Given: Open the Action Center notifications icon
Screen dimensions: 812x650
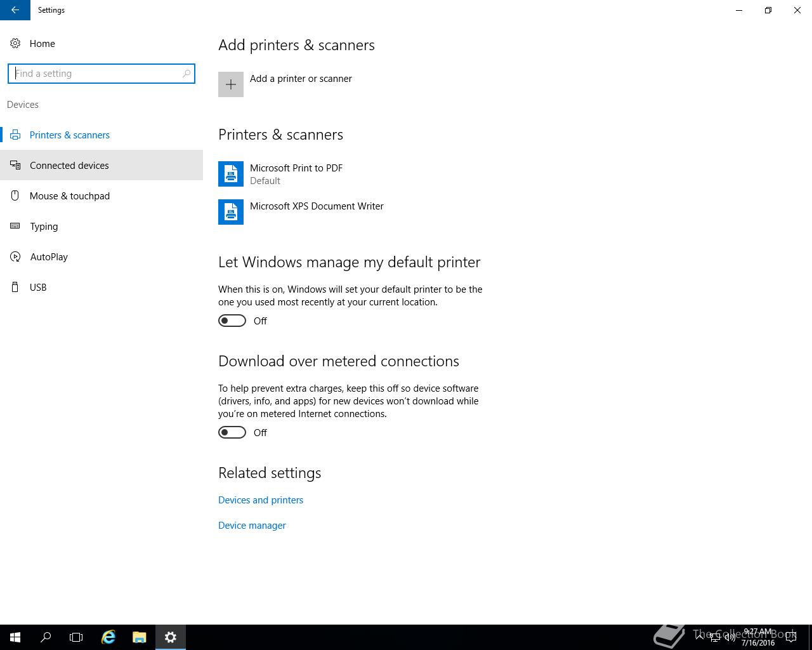Looking at the screenshot, I should coord(790,637).
